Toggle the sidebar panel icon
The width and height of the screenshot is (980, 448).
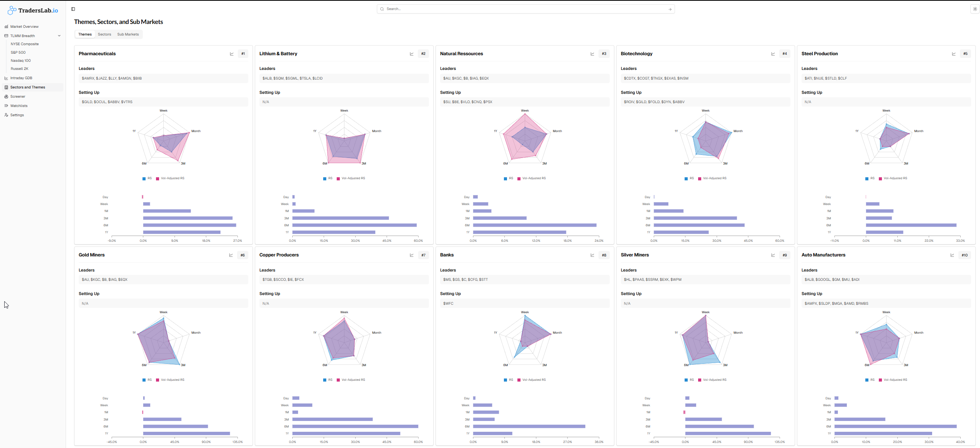point(73,9)
